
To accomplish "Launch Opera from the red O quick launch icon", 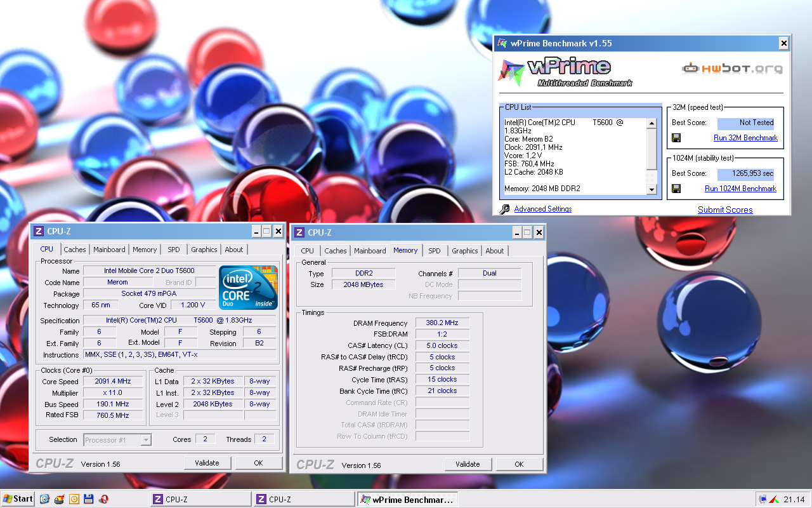I will tap(103, 499).
